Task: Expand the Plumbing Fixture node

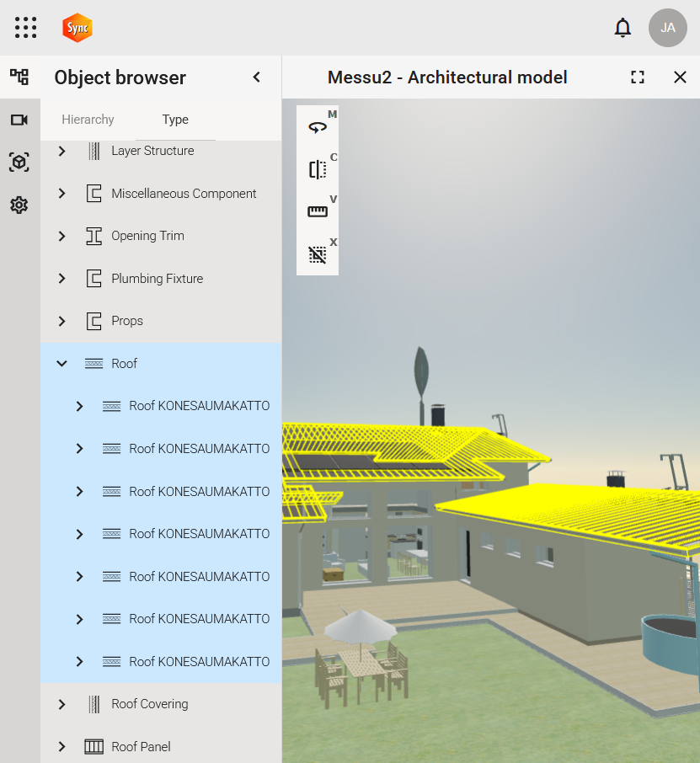Action: [x=61, y=279]
